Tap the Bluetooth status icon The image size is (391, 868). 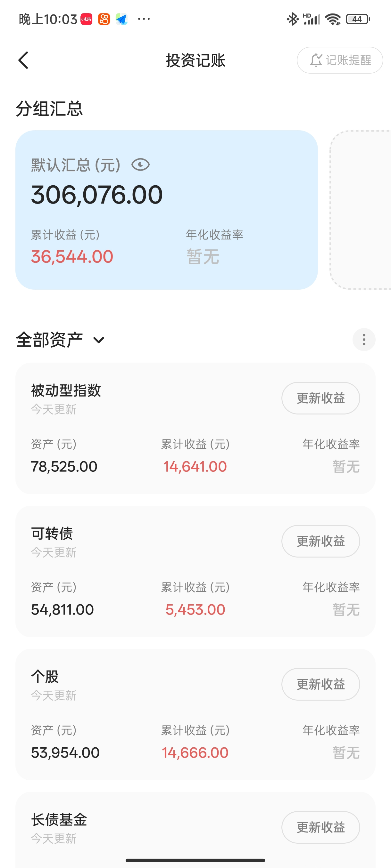292,19
